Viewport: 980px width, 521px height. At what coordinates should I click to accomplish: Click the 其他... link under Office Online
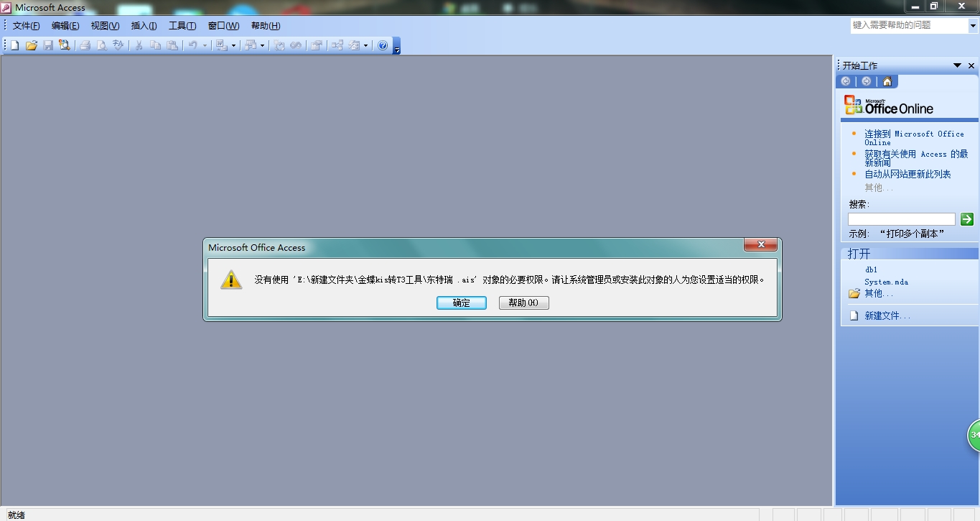click(879, 188)
